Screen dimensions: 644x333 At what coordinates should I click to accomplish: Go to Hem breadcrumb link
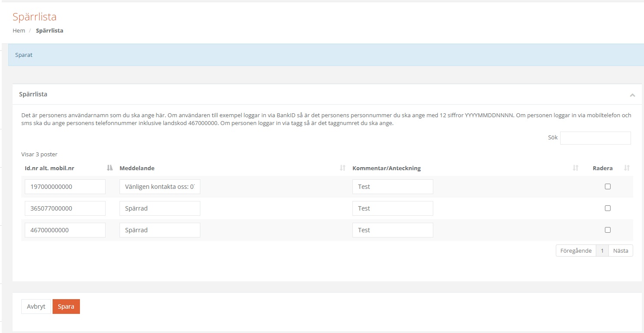pos(19,31)
